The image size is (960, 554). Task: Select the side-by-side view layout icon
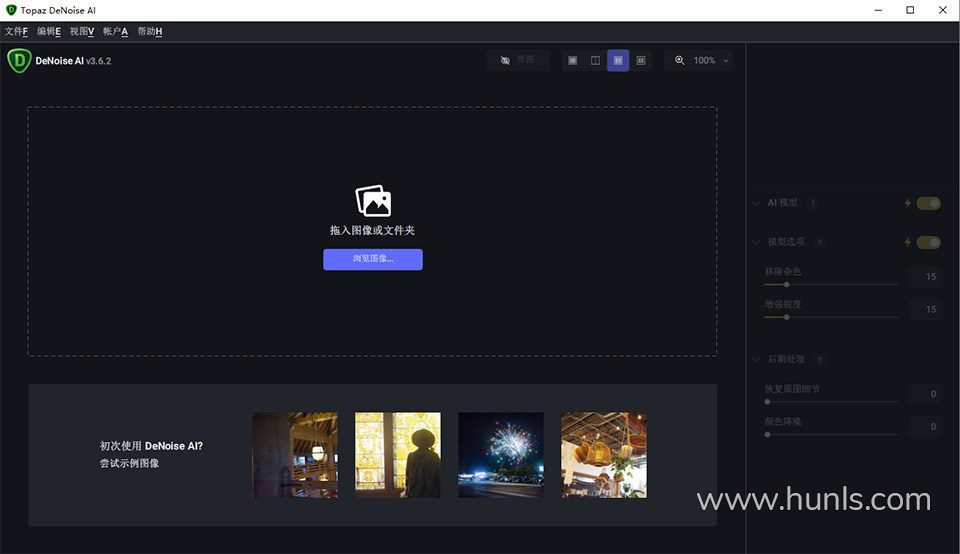point(618,61)
